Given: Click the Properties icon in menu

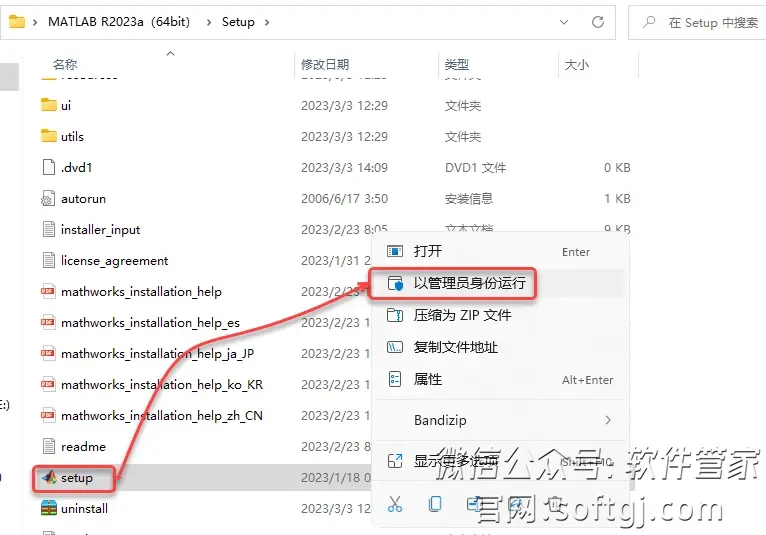Looking at the screenshot, I should pos(395,379).
